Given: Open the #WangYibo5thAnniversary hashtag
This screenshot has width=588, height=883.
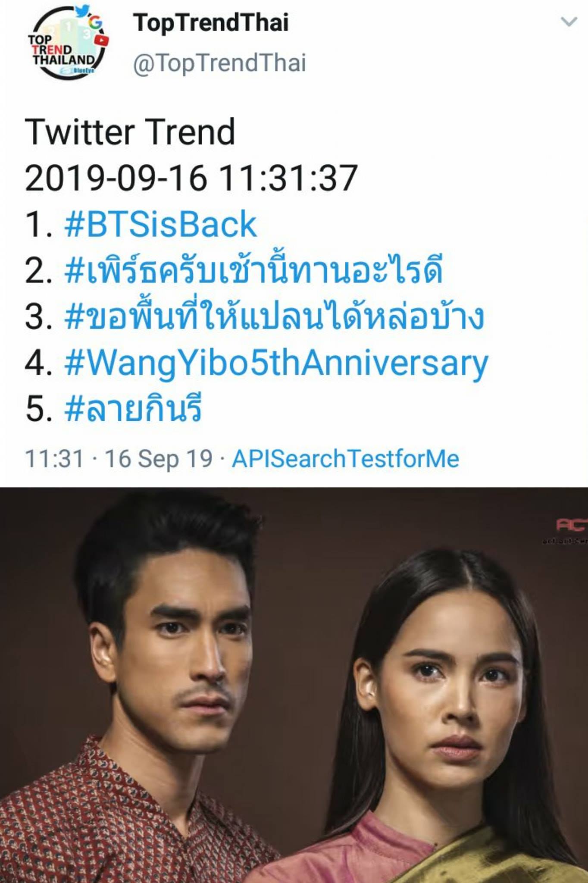Looking at the screenshot, I should (x=276, y=363).
